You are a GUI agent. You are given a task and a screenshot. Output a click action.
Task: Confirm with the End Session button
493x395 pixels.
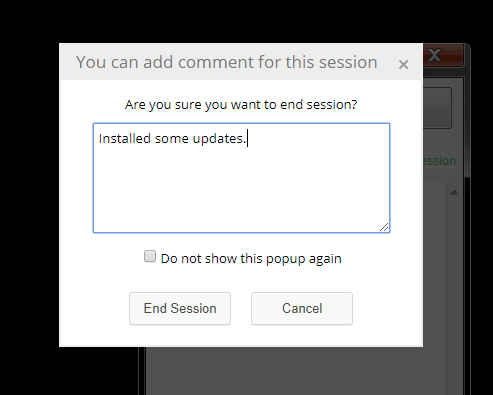(180, 308)
